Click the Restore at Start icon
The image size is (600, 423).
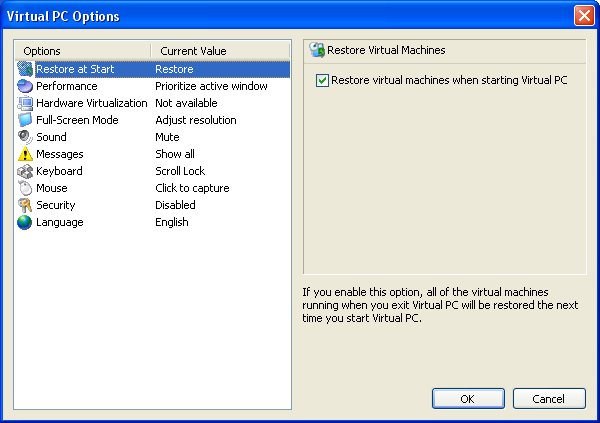[x=25, y=69]
